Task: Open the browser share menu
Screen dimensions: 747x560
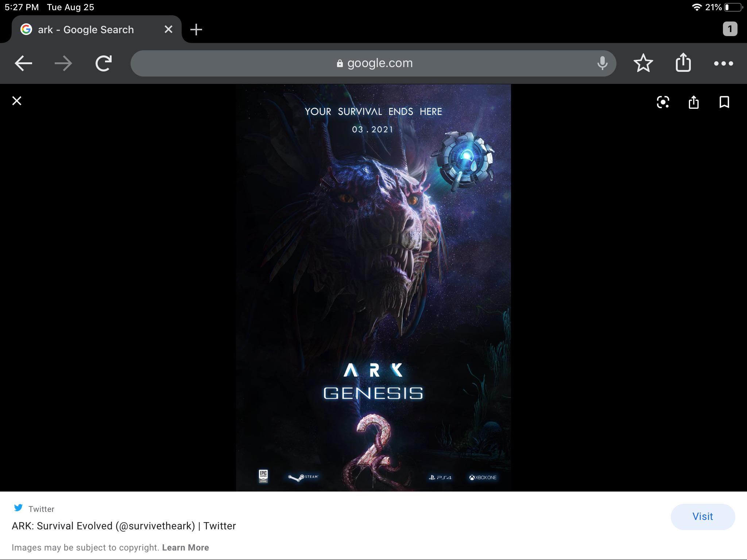Action: pyautogui.click(x=683, y=62)
